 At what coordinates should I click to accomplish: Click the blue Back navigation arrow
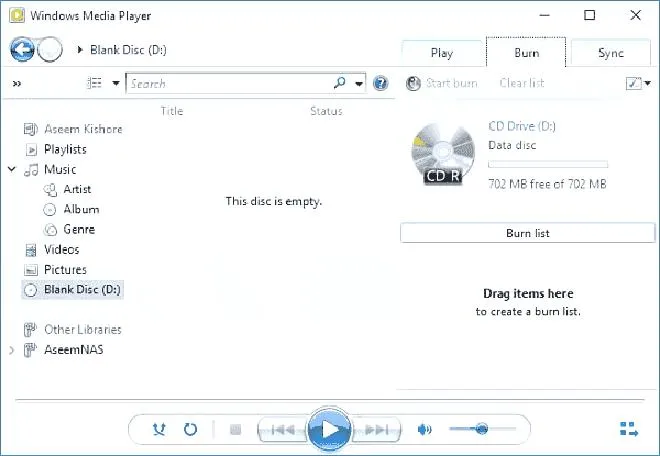[22, 50]
